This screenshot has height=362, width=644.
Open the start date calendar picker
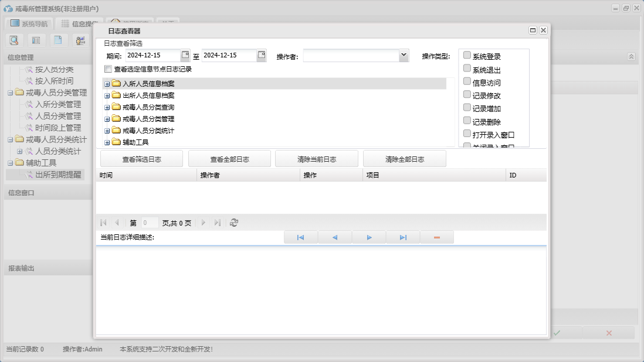point(185,55)
